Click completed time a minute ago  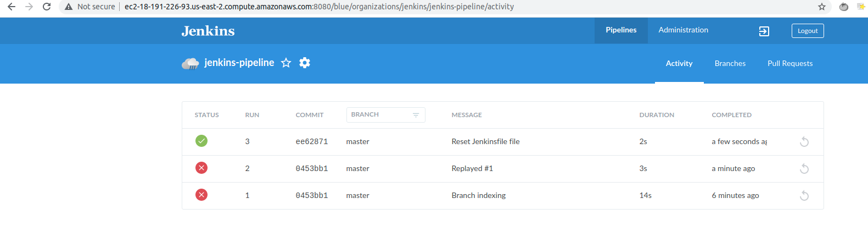733,168
